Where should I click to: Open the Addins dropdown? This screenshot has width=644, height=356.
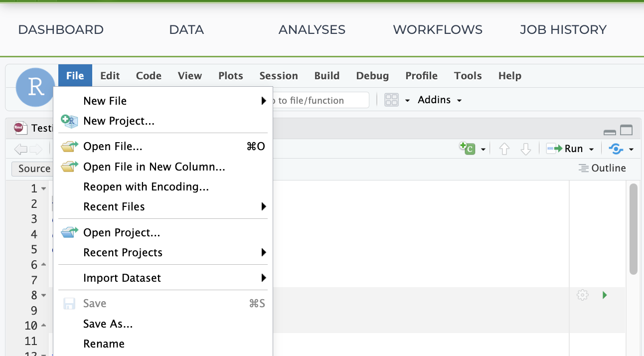pyautogui.click(x=440, y=100)
